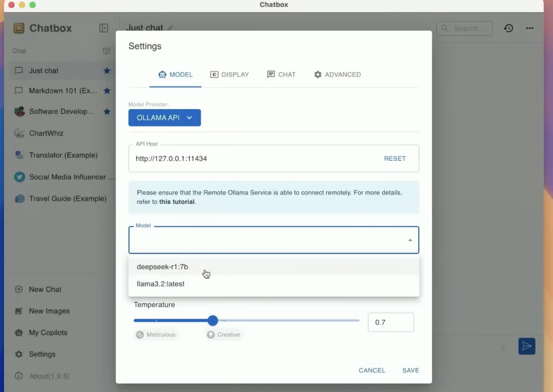Open the Markdown 101 conversation
Screen dimensions: 553x392
(62, 90)
